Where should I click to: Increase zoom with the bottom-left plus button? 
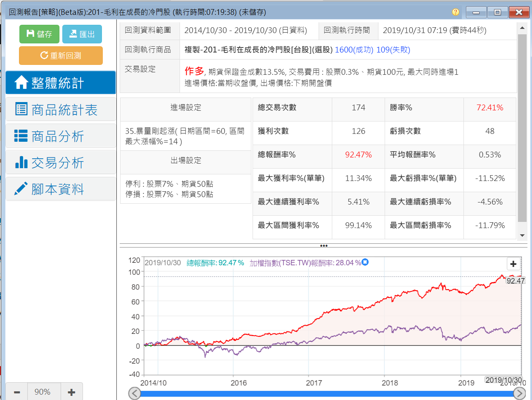pos(71,392)
